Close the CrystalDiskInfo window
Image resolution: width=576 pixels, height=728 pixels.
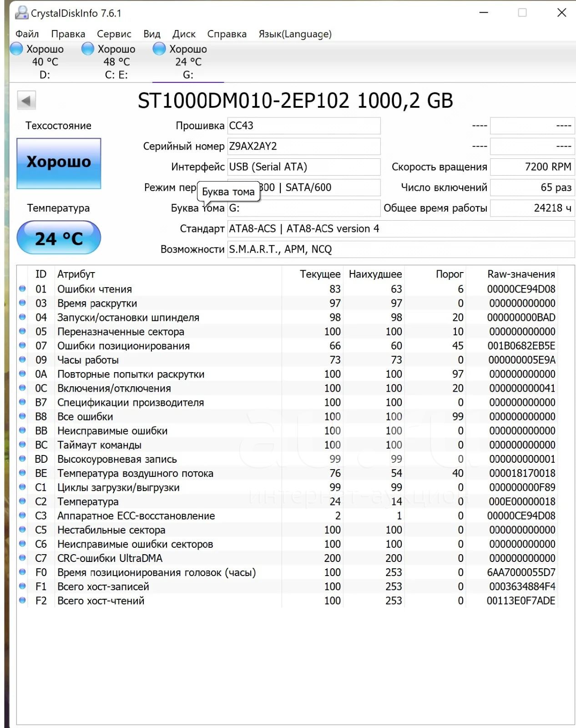point(561,13)
